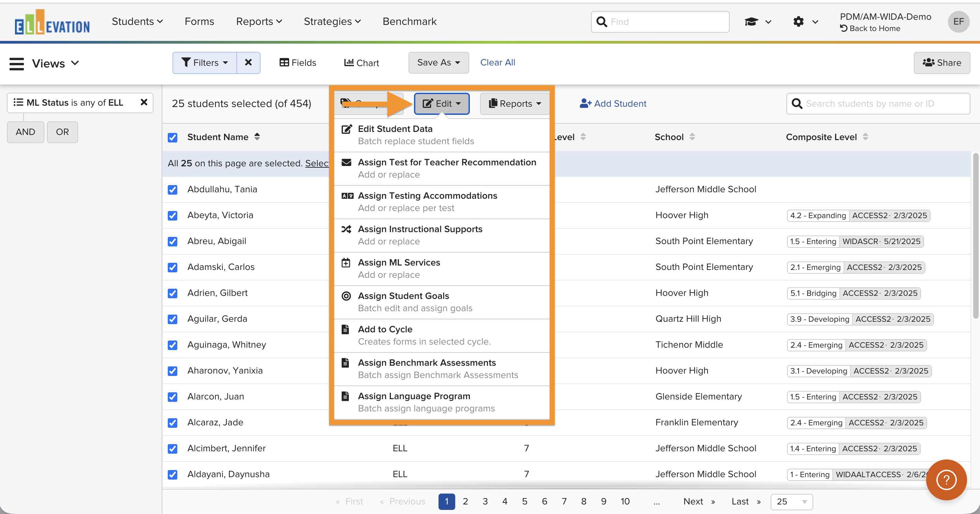Toggle the select-all header checkbox
This screenshot has width=980, height=514.
[x=173, y=137]
